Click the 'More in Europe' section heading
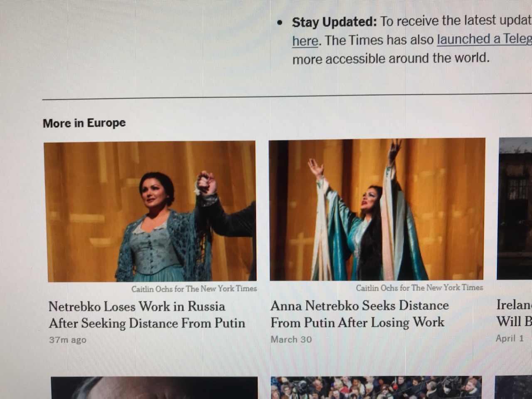Viewport: 532px width, 399px height. pyautogui.click(x=84, y=123)
